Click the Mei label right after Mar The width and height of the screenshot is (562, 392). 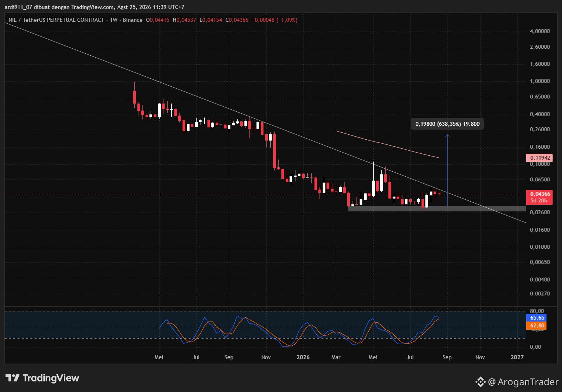click(373, 357)
